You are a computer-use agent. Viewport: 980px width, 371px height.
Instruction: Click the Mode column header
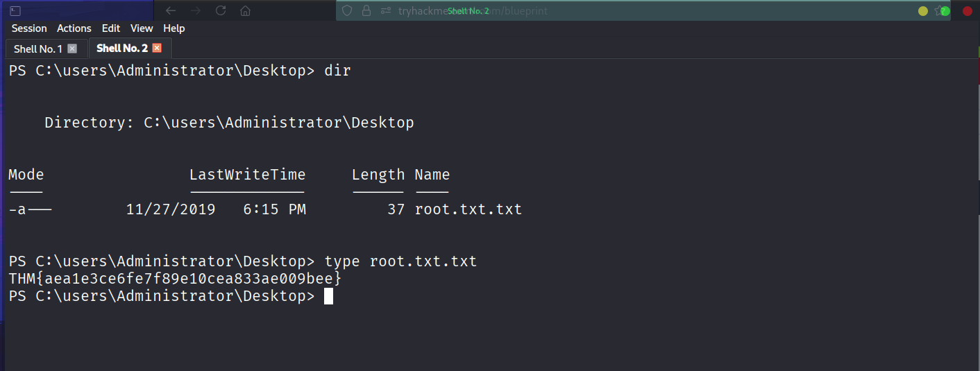point(26,175)
